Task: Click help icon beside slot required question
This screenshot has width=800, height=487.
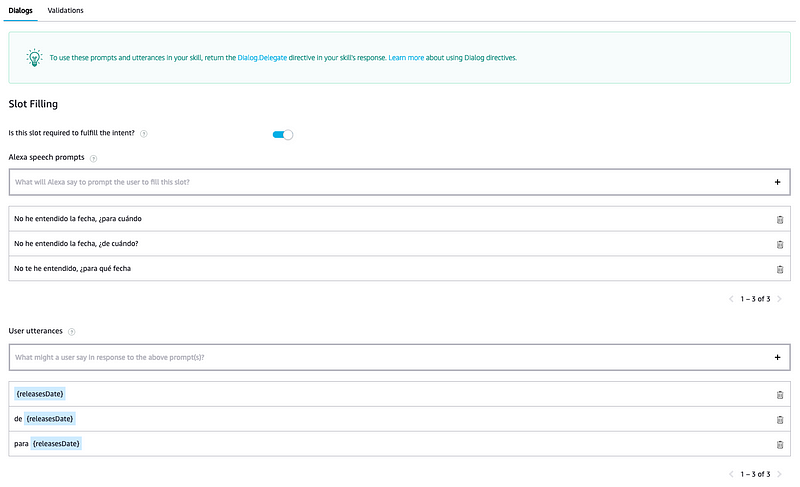Action: pos(144,134)
